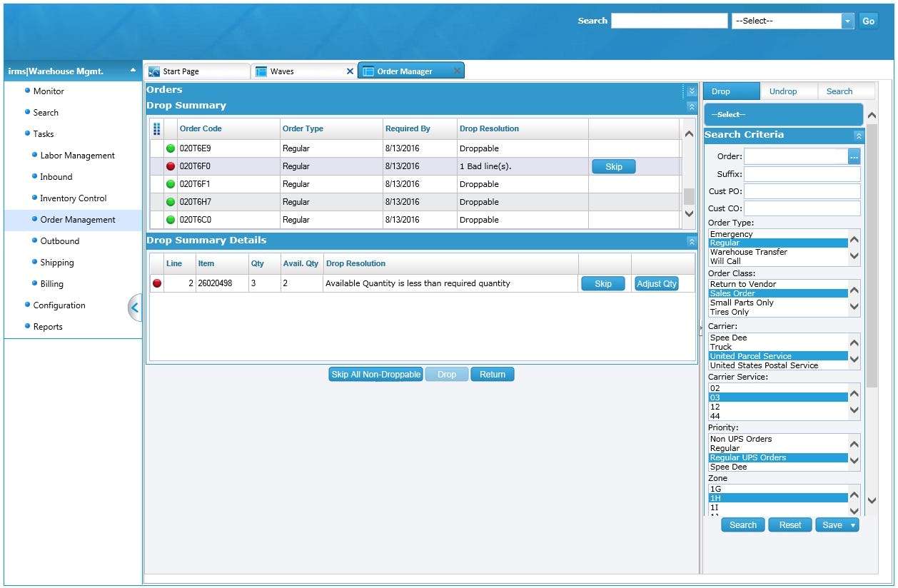Click into the Cust PO input field
898x588 pixels.
(x=802, y=191)
